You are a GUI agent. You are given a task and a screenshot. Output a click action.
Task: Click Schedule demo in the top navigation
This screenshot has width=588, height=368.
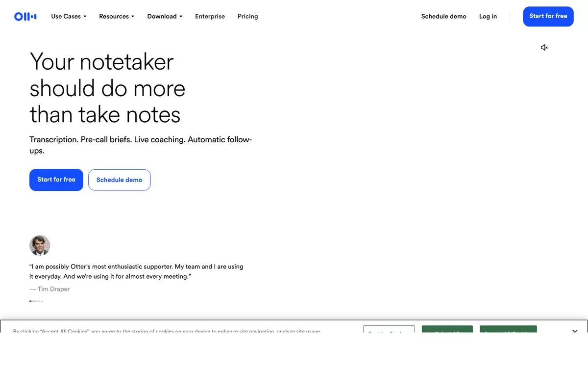pyautogui.click(x=443, y=16)
